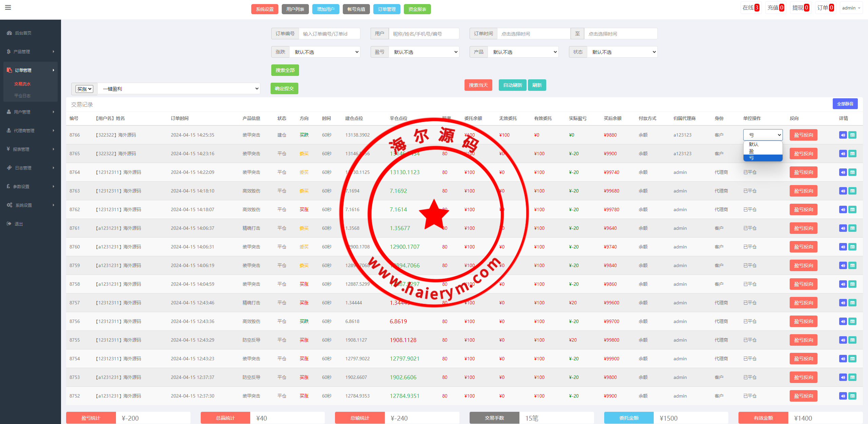Viewport: 868px width, 424px height.
Task: Click the logout icon in sidebar
Action: point(9,224)
